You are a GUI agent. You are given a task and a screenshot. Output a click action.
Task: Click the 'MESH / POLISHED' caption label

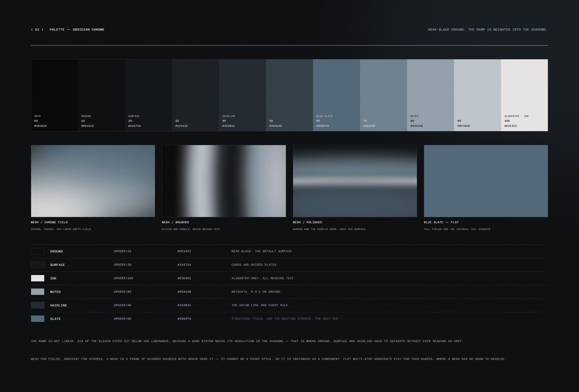(307, 222)
